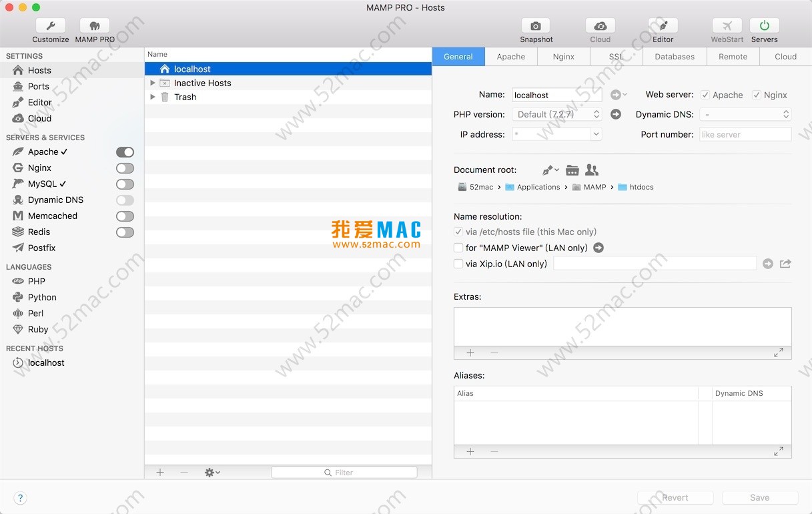Click the PHP version info arrow icon
Image resolution: width=812 pixels, height=514 pixels.
click(616, 114)
